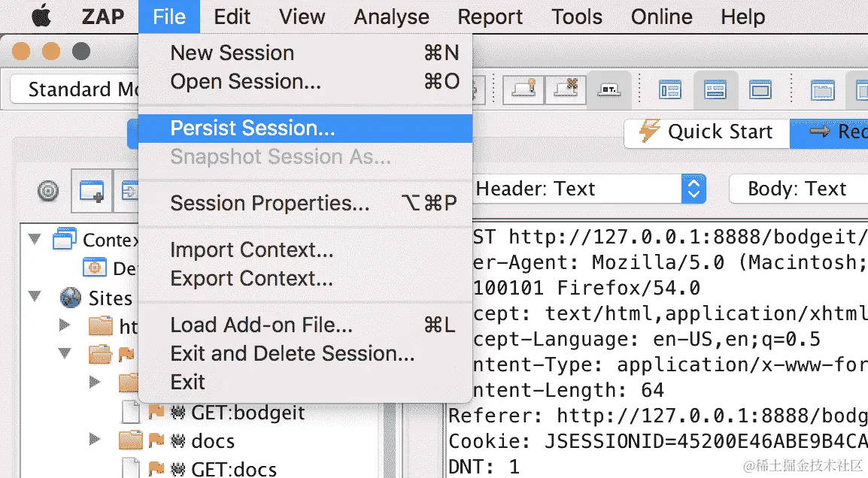Screen dimensions: 868x478
Task: Open the Edit menu
Action: tap(232, 17)
